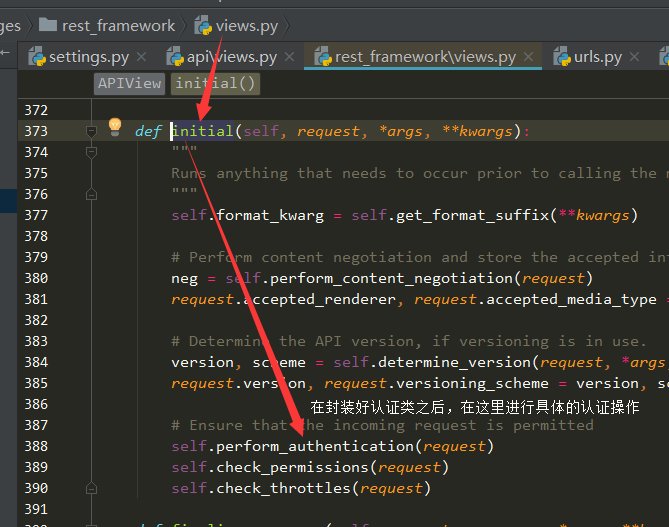Toggle the method end fold marker at line 390
Viewport: 669px width, 527px height.
pyautogui.click(x=91, y=488)
